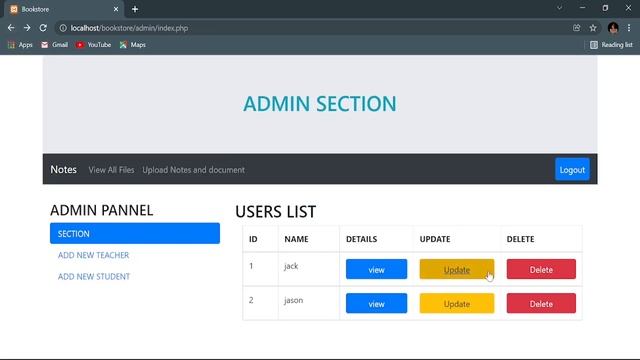Open the Reading list
Screen dimensions: 640x360
pos(611,45)
